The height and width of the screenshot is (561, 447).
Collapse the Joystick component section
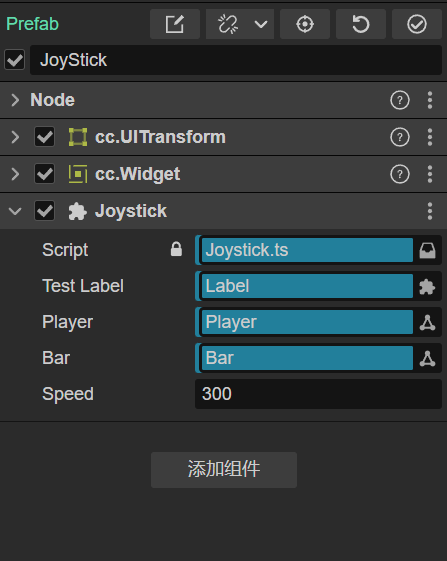15,211
